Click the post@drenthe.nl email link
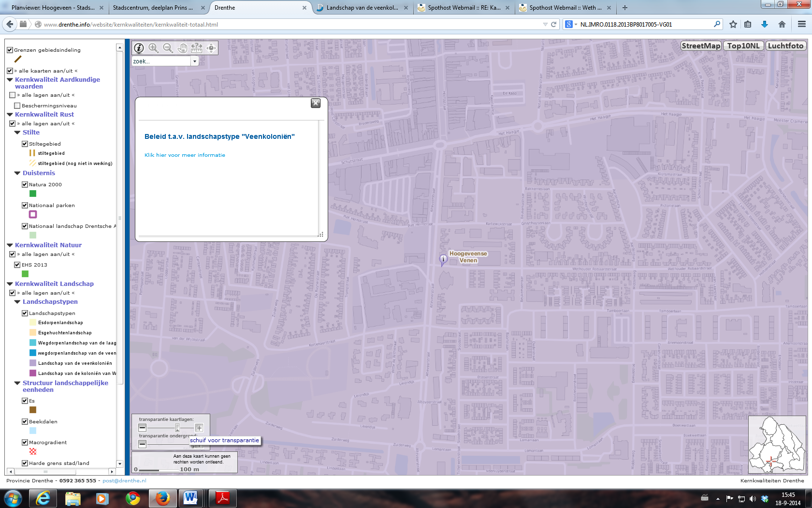The width and height of the screenshot is (812, 508). tap(124, 481)
